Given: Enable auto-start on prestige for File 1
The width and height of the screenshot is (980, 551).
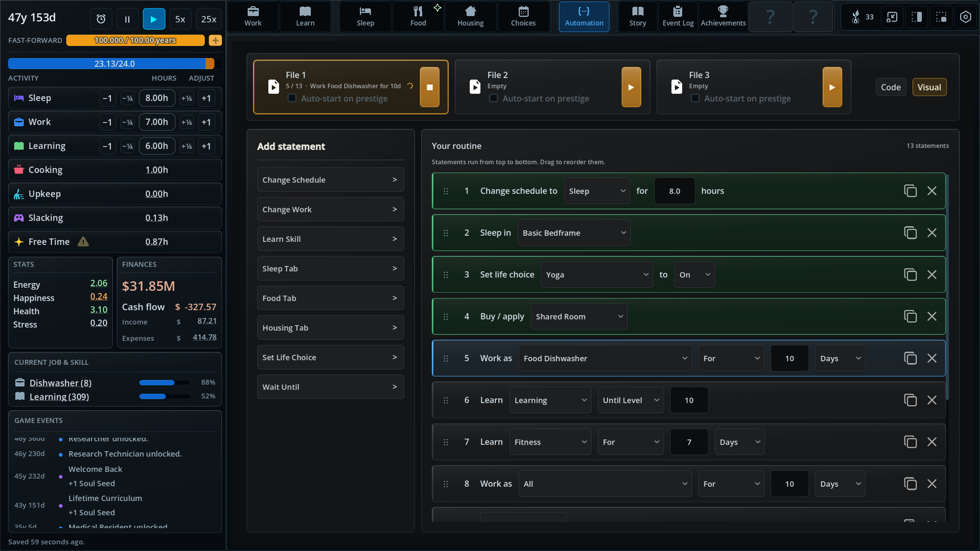Looking at the screenshot, I should (292, 98).
